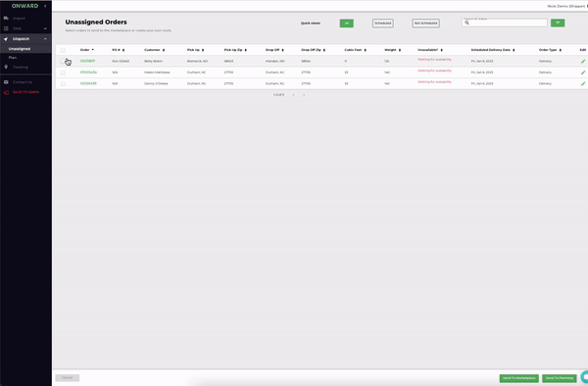This screenshot has width=588, height=386.
Task: Click the search magnifier icon
Action: pyautogui.click(x=466, y=23)
